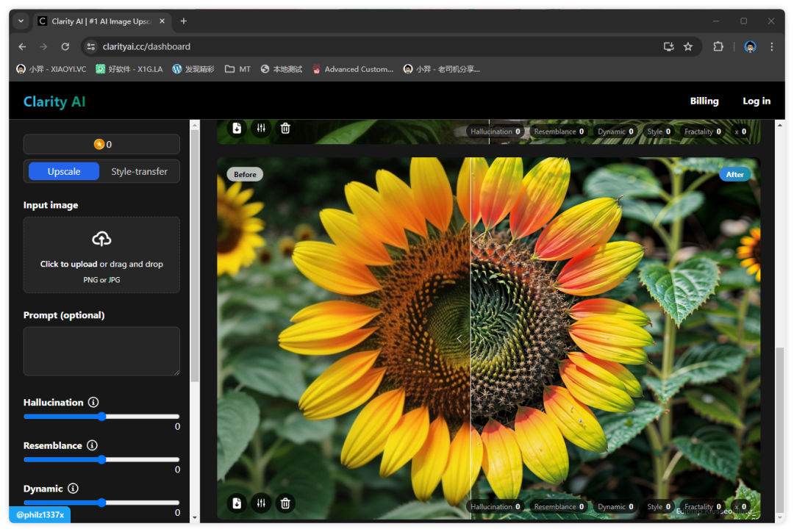794x532 pixels.
Task: Bookmark this page with star icon
Action: (688, 46)
